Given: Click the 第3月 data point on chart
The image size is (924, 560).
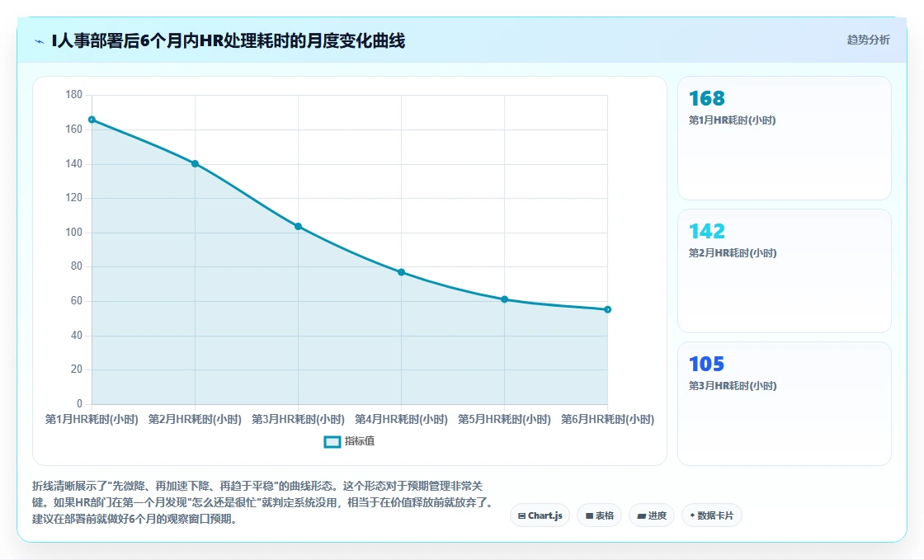Looking at the screenshot, I should pyautogui.click(x=298, y=227).
